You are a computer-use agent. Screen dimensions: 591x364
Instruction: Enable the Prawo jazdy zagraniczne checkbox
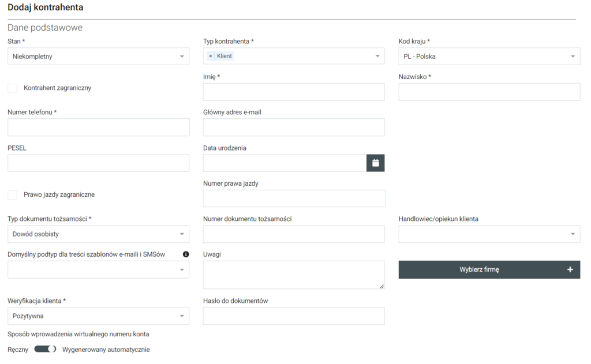(x=12, y=195)
